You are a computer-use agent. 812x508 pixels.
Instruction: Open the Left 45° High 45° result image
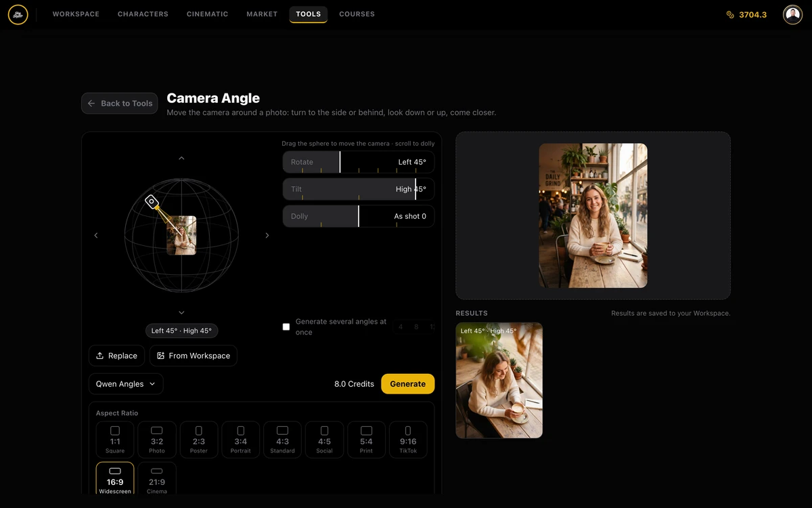click(499, 380)
